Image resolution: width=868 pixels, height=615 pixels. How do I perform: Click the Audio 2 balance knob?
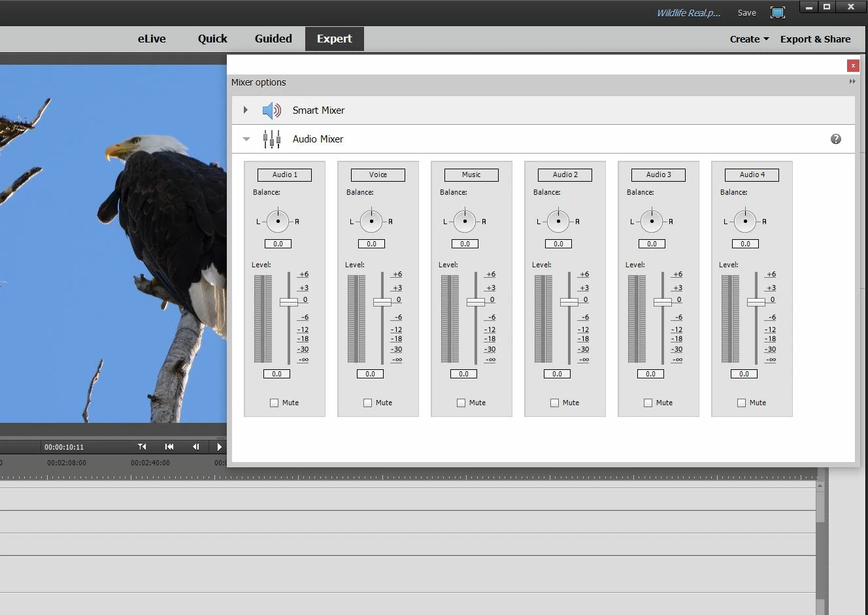(x=558, y=221)
